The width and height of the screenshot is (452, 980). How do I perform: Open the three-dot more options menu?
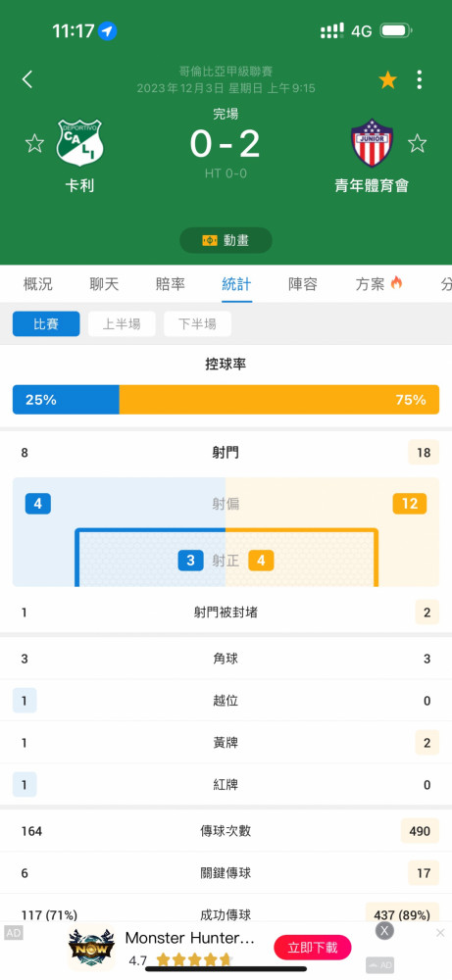point(419,79)
